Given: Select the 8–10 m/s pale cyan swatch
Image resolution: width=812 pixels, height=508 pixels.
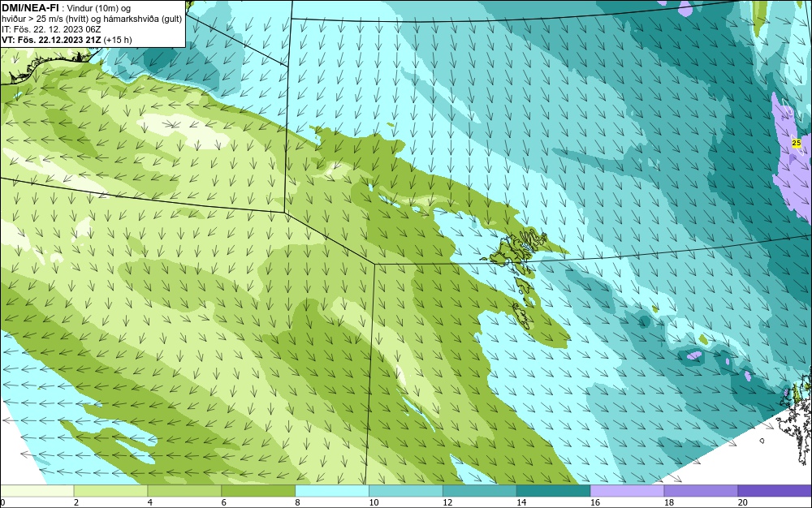Looking at the screenshot, I should [332, 491].
